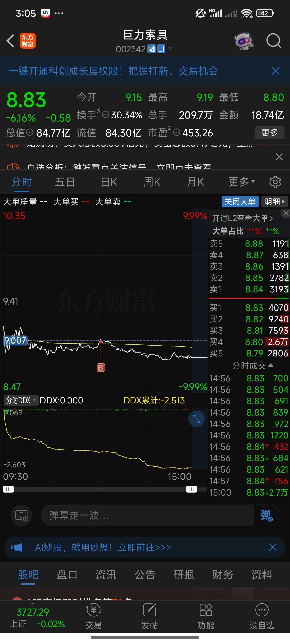Select the 股吧 tab
Image resolution: width=290 pixels, height=644 pixels.
coord(28,575)
